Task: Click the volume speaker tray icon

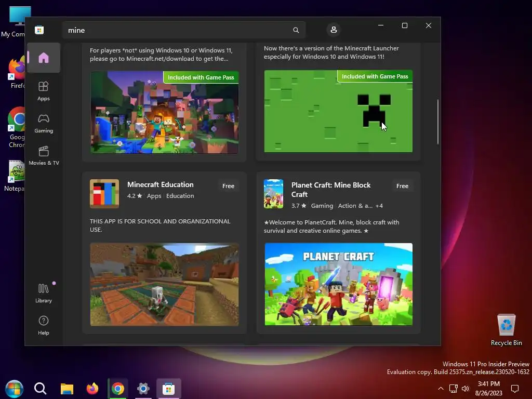Action: click(x=465, y=389)
